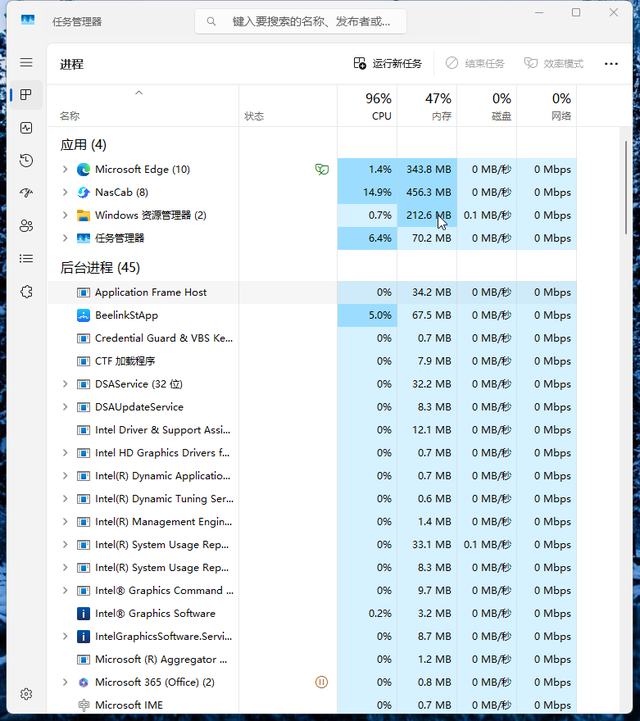This screenshot has width=640, height=721.
Task: Click NasCab's 456.3 MB memory value
Action: 429,192
